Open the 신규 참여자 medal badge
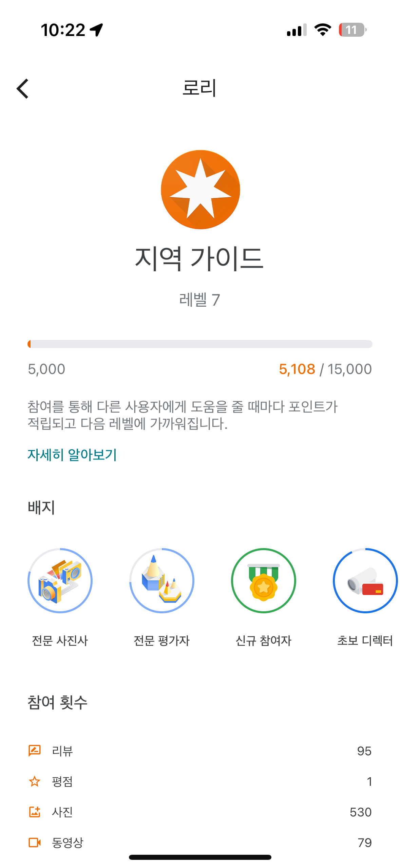The width and height of the screenshot is (400, 868). click(264, 580)
